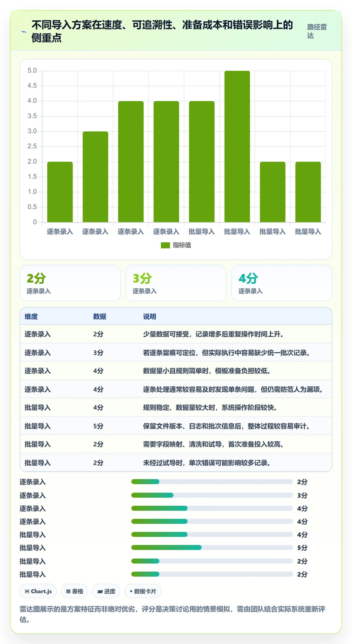Open the 3分 逐条录入 data card
This screenshot has height=644, width=352.
(176, 283)
